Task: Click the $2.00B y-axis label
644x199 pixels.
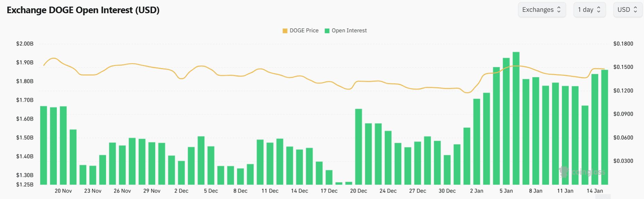Action: click(x=25, y=44)
